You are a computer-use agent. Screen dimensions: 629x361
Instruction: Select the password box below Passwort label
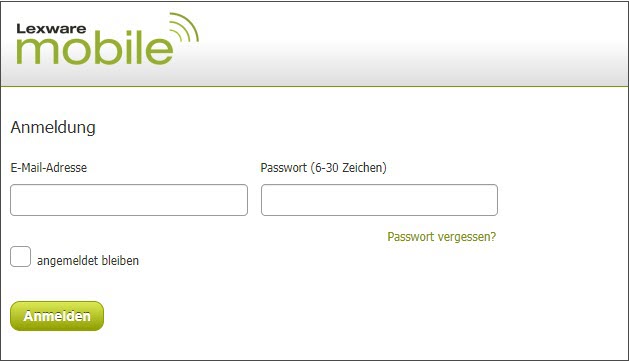tap(379, 200)
